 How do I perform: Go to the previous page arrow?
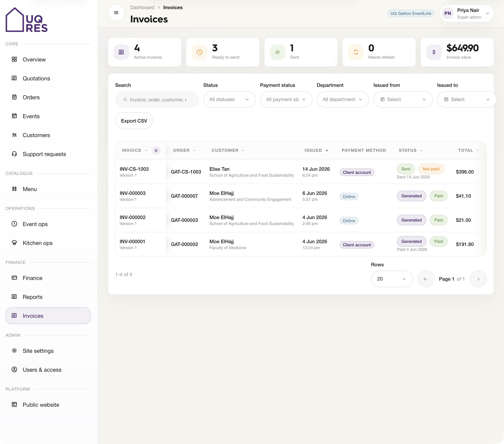(426, 279)
